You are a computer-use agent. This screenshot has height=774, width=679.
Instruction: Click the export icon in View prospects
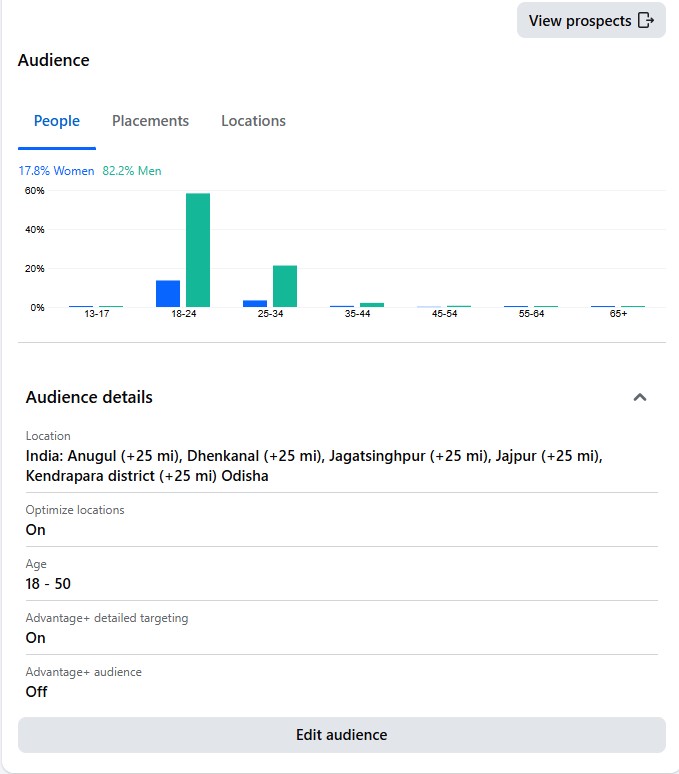[x=646, y=21]
